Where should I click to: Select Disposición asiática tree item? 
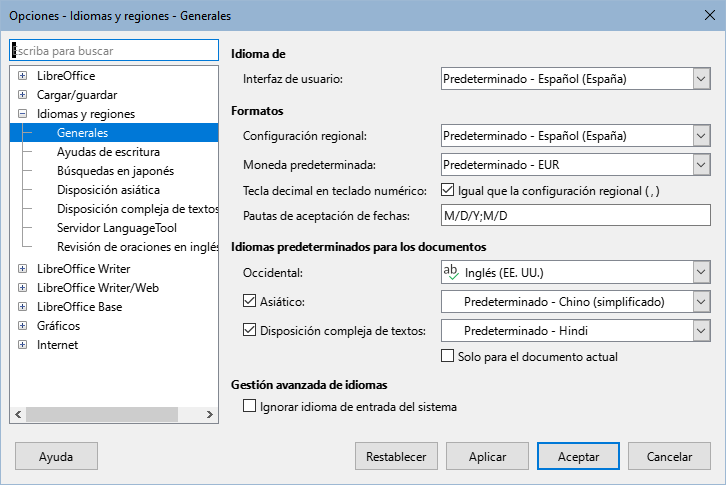tap(108, 189)
